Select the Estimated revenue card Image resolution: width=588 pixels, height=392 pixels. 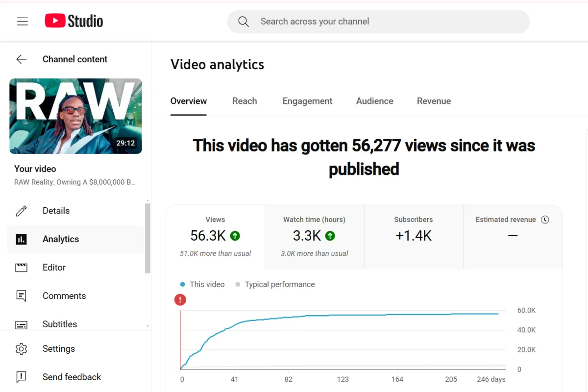pos(513,237)
